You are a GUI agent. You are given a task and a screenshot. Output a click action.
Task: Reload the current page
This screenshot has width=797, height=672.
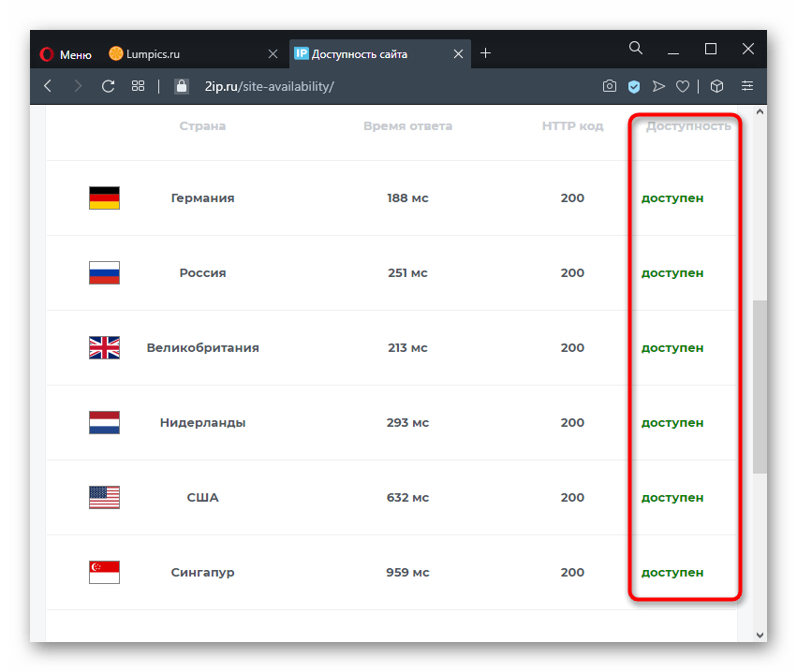(108, 86)
